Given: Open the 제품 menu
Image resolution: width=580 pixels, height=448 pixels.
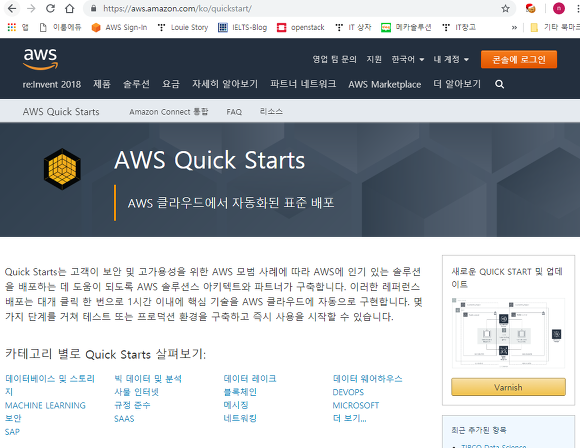Looking at the screenshot, I should tap(102, 84).
